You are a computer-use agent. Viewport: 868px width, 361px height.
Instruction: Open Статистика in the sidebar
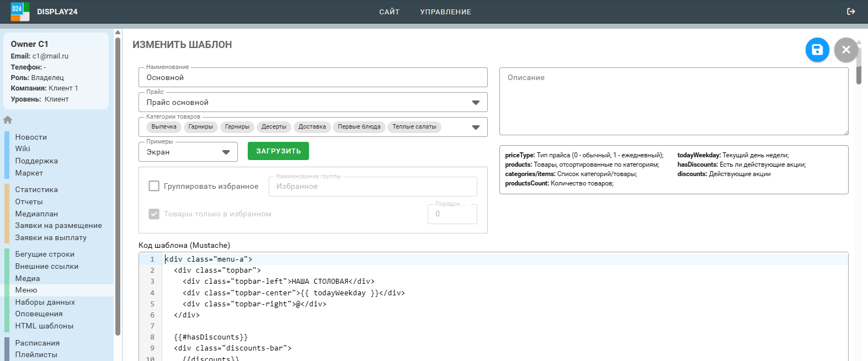pos(36,189)
